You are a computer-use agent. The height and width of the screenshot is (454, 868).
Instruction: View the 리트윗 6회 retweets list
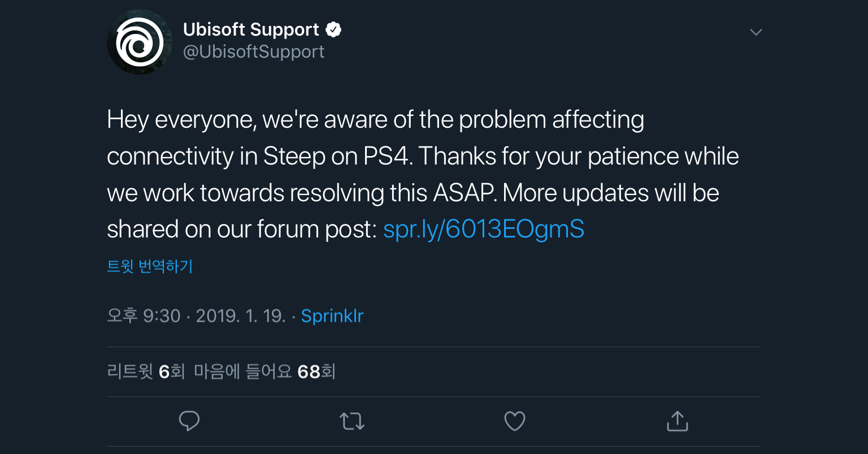(x=146, y=371)
